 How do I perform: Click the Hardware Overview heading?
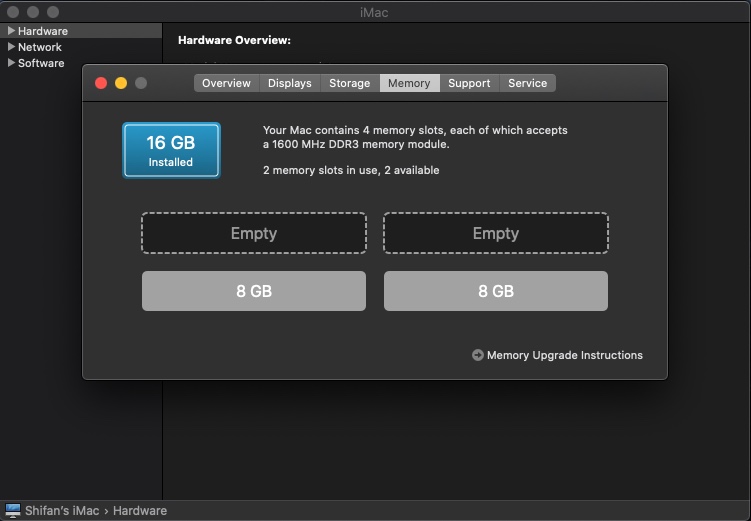point(234,40)
